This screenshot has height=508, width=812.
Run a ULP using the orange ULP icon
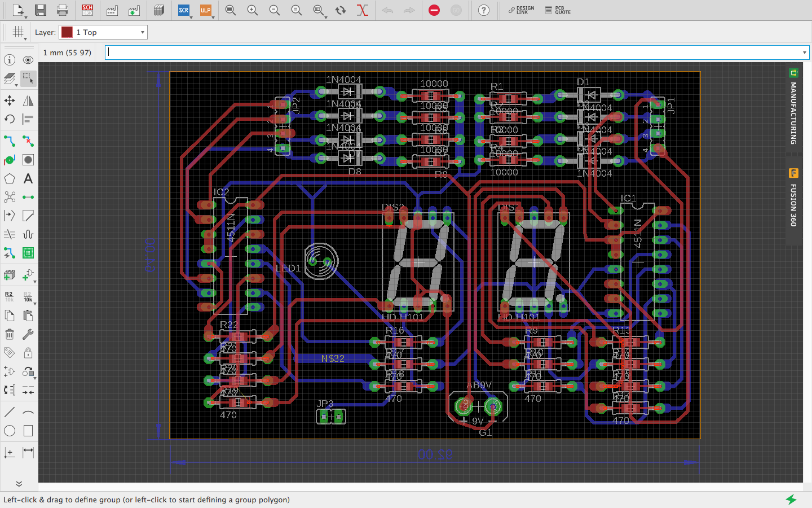(x=205, y=10)
